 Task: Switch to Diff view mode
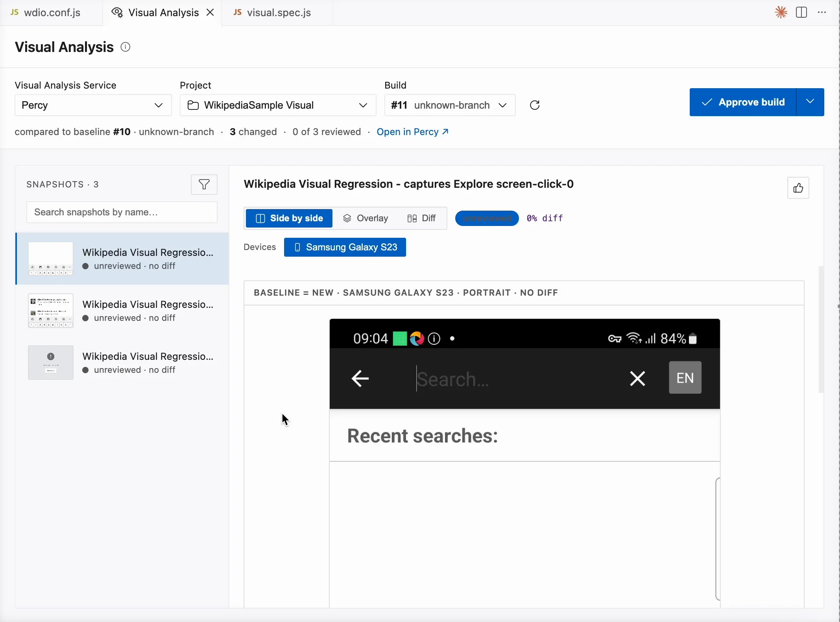coord(421,218)
